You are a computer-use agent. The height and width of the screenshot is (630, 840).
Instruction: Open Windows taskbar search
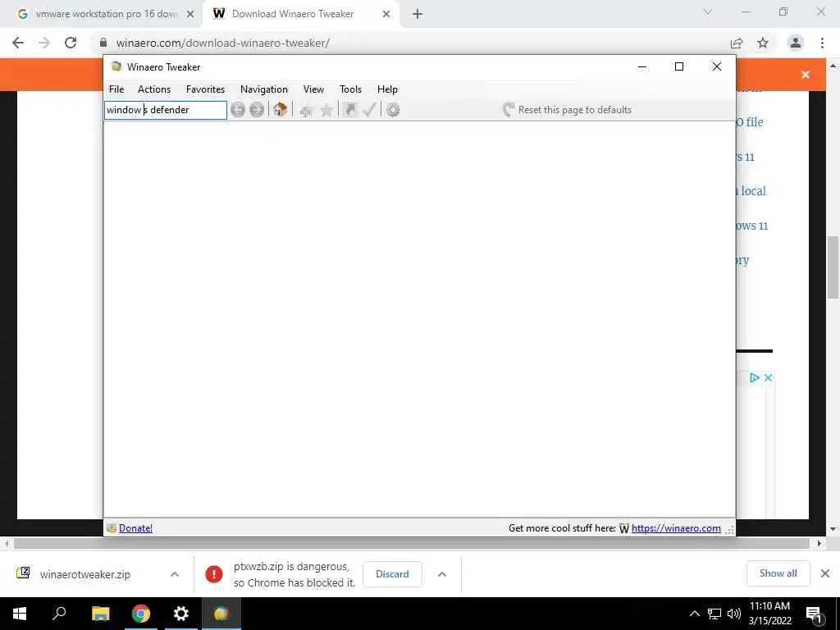click(x=59, y=614)
